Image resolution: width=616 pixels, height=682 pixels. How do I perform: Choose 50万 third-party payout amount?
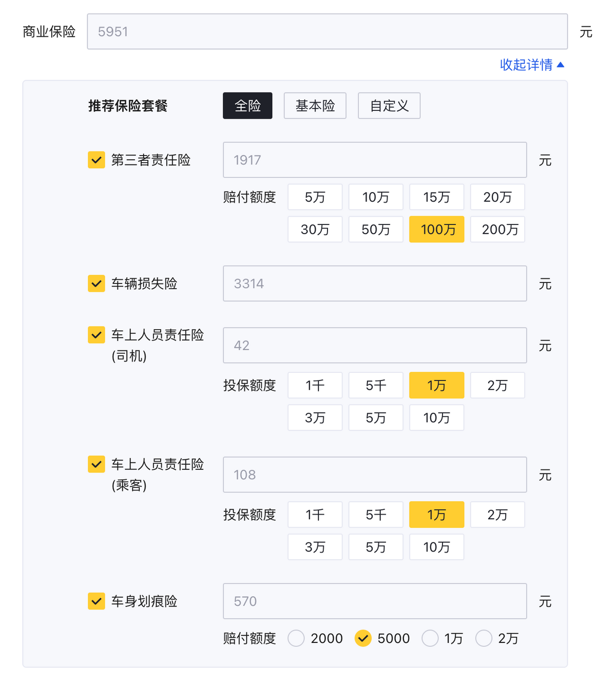[376, 229]
